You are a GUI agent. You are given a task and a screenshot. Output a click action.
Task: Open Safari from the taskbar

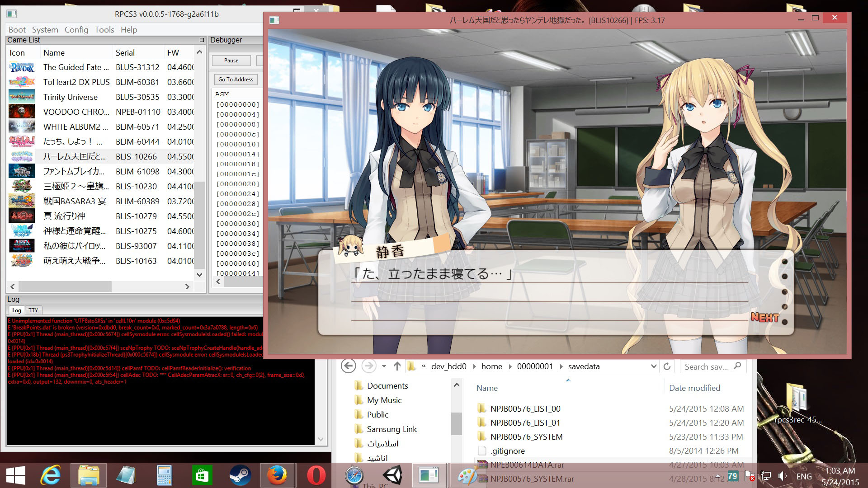(354, 476)
